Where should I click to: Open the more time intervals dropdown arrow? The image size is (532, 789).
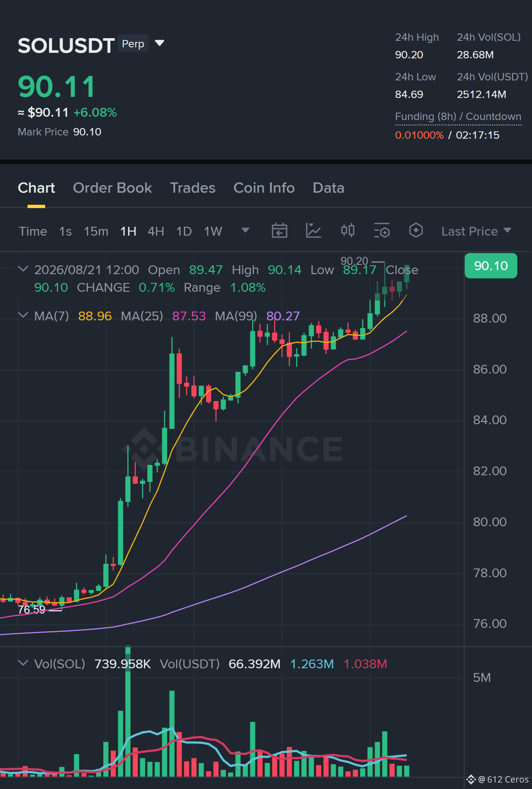245,230
